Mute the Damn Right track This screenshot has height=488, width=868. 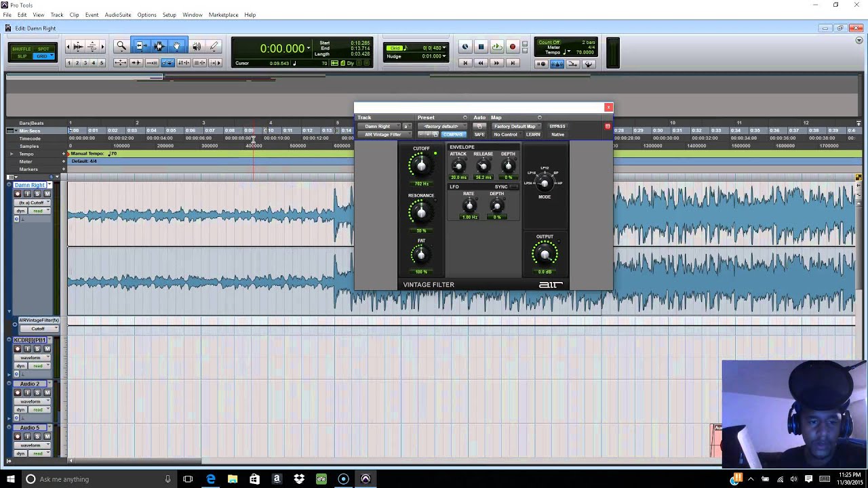coord(47,194)
